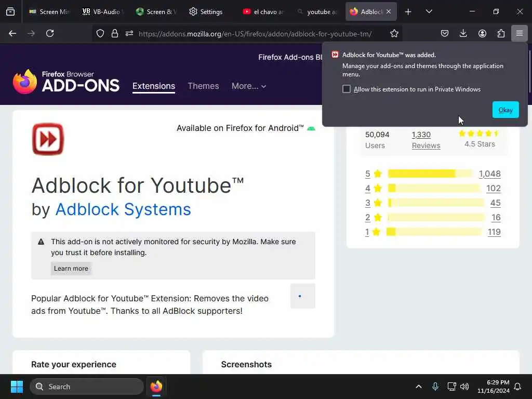532x399 pixels.
Task: Open the Save to Pocket icon
Action: coord(445,33)
